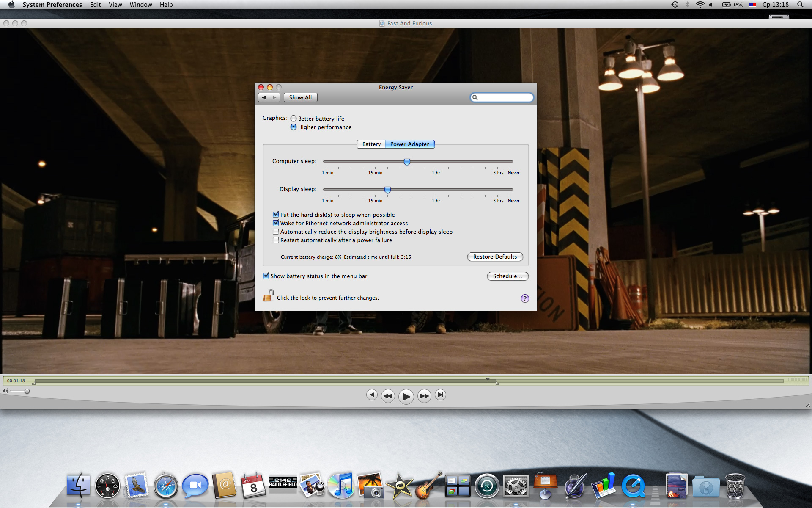
Task: Click the lock icon to prevent changes
Action: tap(268, 295)
